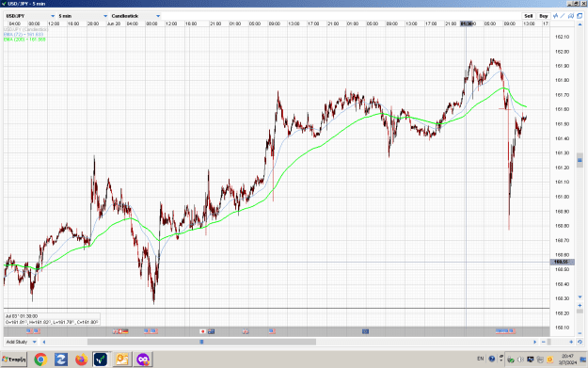588x368 pixels.
Task: Click the OHLC candle info box
Action: [52, 319]
